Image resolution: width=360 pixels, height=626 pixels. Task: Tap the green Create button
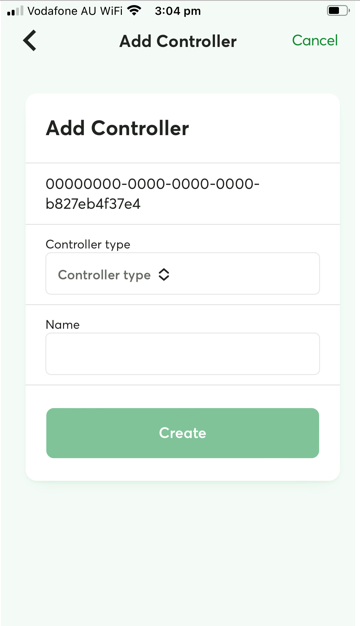coord(182,433)
